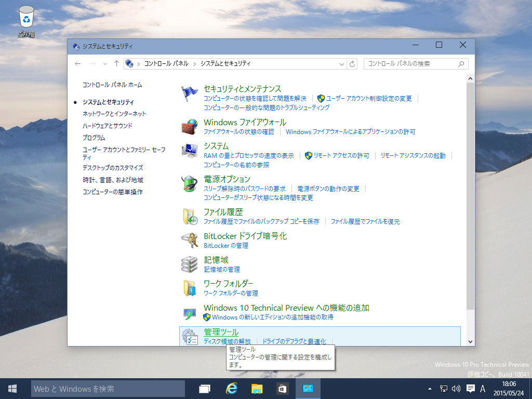Click the volume speaker tray icon
This screenshot has width=532, height=399.
click(456, 389)
